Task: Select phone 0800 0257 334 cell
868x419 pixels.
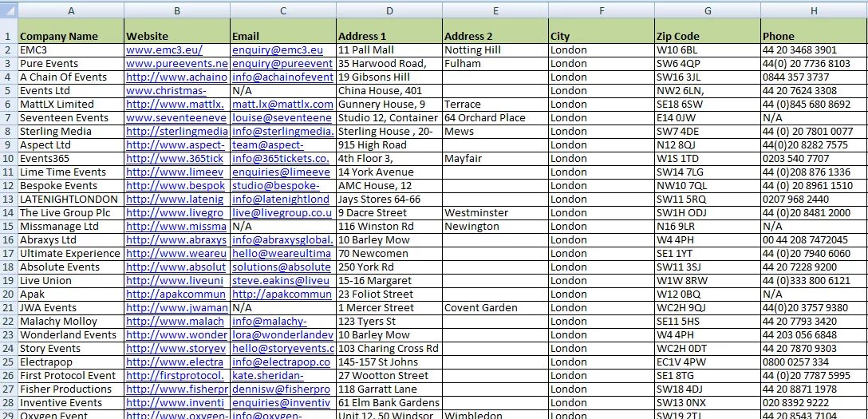Action: 814,362
